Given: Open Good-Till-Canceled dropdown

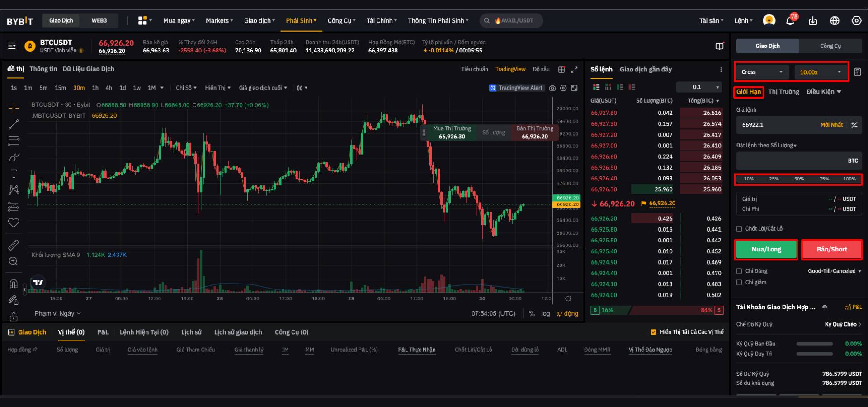Looking at the screenshot, I should coord(835,271).
